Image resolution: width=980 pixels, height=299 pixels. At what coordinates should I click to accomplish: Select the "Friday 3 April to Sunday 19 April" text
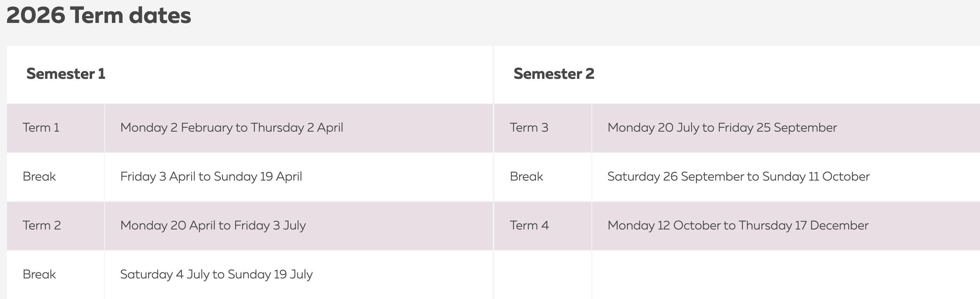[211, 177]
